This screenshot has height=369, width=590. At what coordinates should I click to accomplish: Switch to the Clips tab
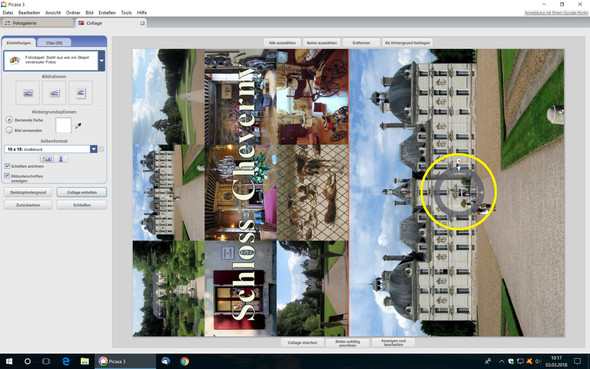point(54,43)
